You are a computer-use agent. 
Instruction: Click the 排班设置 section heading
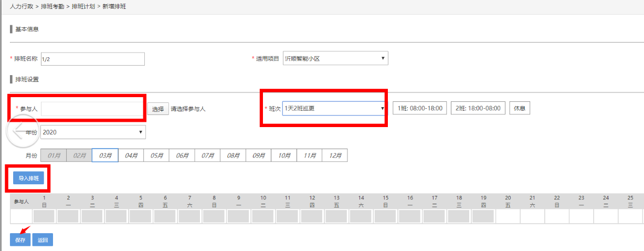(x=27, y=79)
